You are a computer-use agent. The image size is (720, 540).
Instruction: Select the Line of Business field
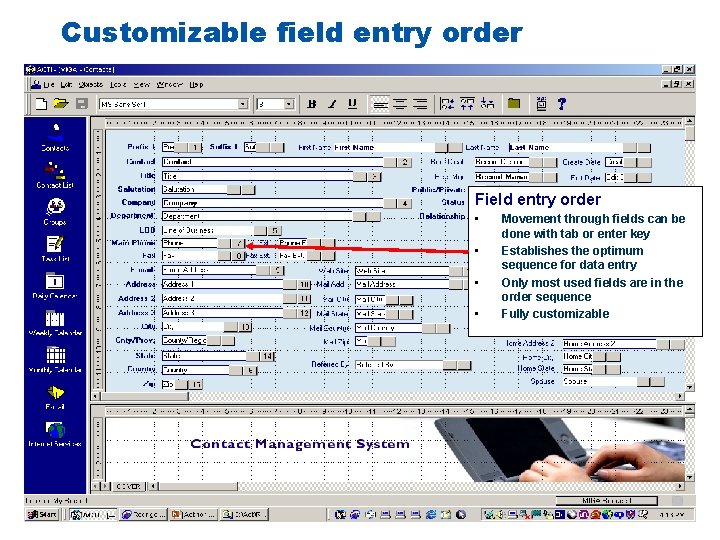(208, 230)
